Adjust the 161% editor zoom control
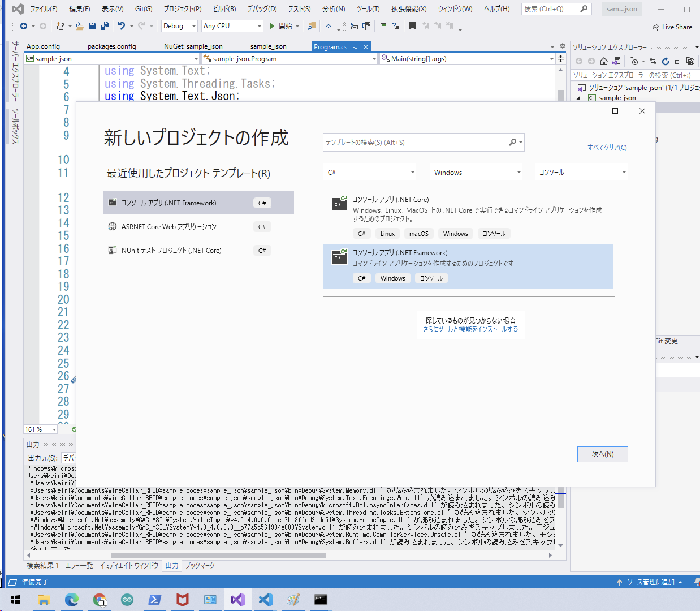 [40, 429]
